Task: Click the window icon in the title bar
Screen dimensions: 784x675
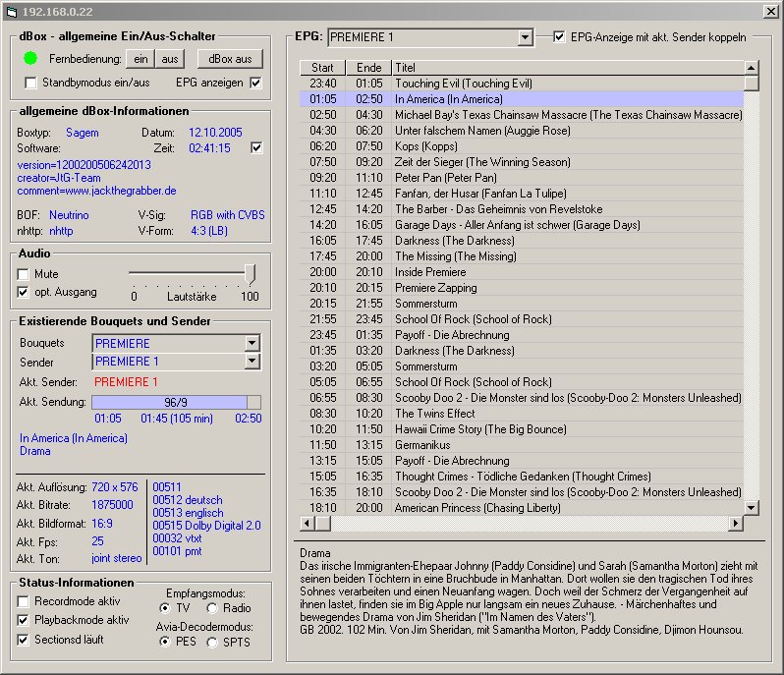Action: coord(12,11)
